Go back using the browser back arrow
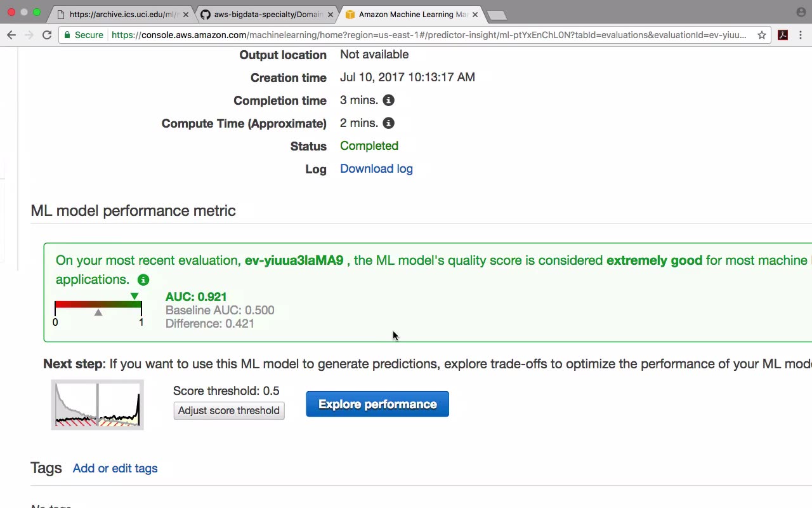This screenshot has width=812, height=508. [x=11, y=35]
